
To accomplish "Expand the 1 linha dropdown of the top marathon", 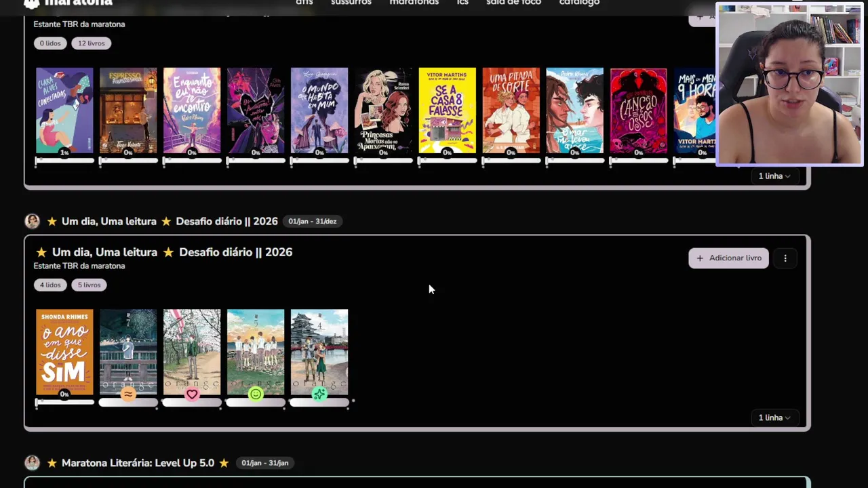I will [x=774, y=176].
